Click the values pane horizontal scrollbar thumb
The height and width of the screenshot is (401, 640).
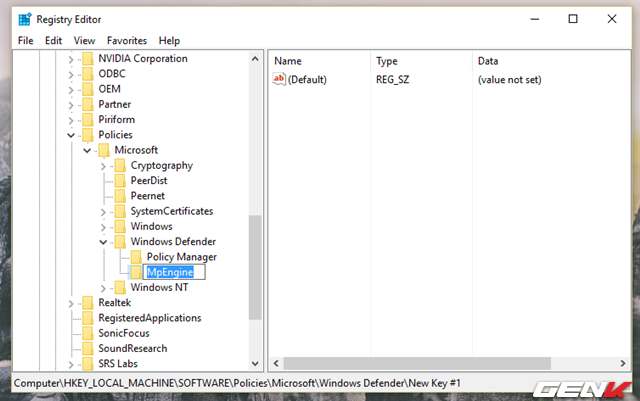click(x=417, y=363)
